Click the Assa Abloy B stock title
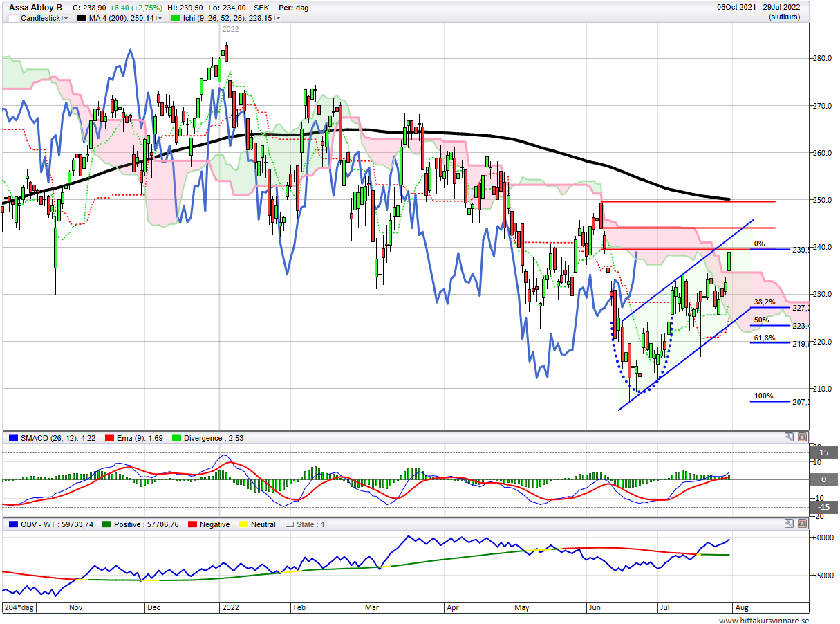The height and width of the screenshot is (624, 840). 35,8
